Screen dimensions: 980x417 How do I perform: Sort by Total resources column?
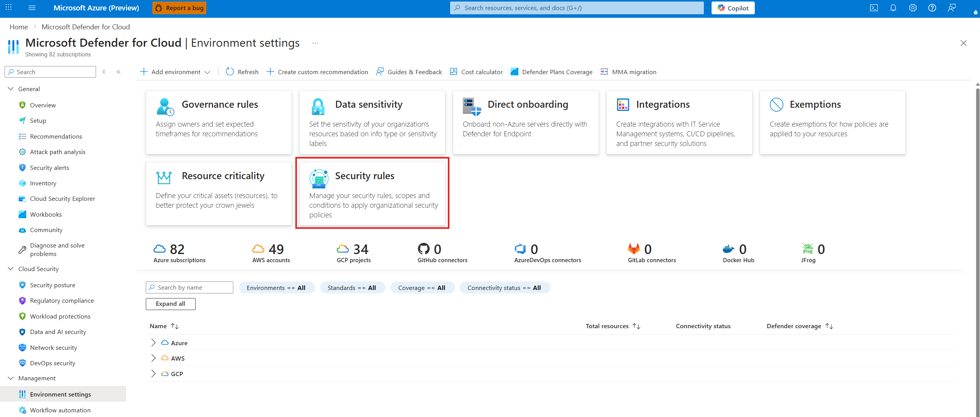[x=636, y=326]
